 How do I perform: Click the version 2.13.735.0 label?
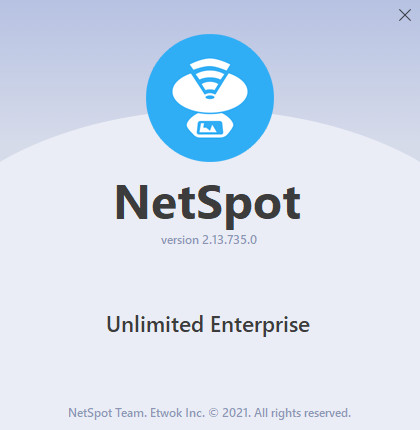point(209,240)
